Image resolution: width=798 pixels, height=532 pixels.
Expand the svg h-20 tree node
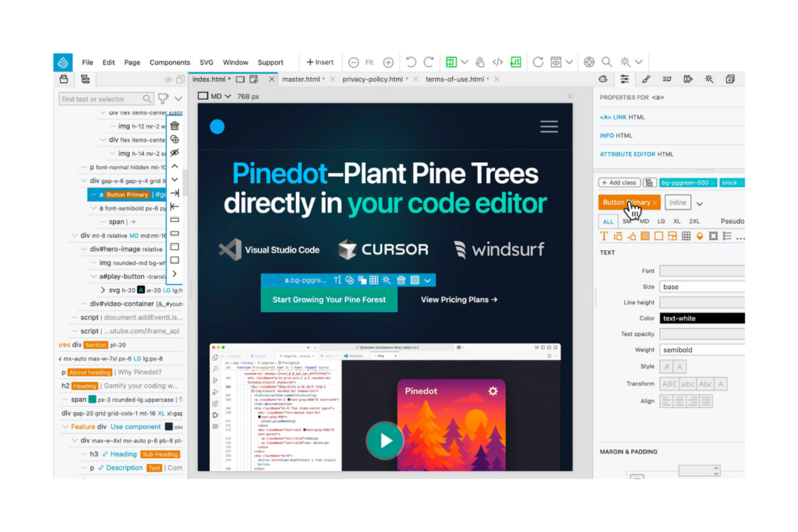point(103,290)
